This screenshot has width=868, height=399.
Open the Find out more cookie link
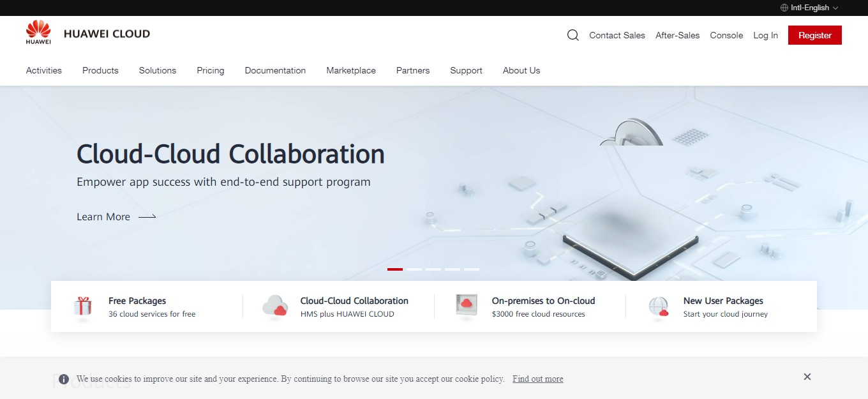(x=538, y=379)
